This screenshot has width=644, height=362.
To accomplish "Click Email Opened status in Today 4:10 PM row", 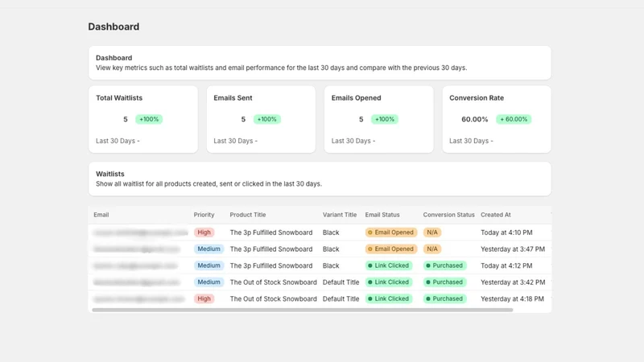I will coord(391,232).
